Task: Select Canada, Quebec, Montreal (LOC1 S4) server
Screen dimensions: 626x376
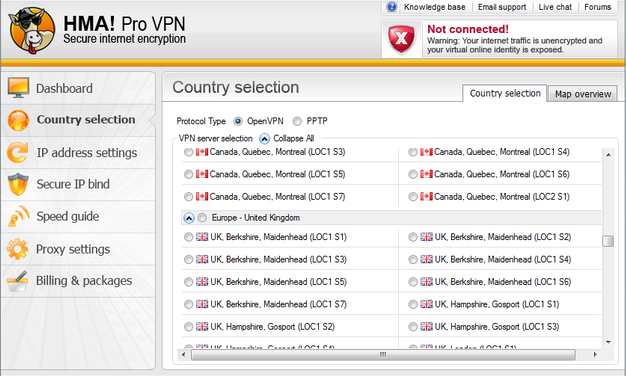Action: click(413, 152)
